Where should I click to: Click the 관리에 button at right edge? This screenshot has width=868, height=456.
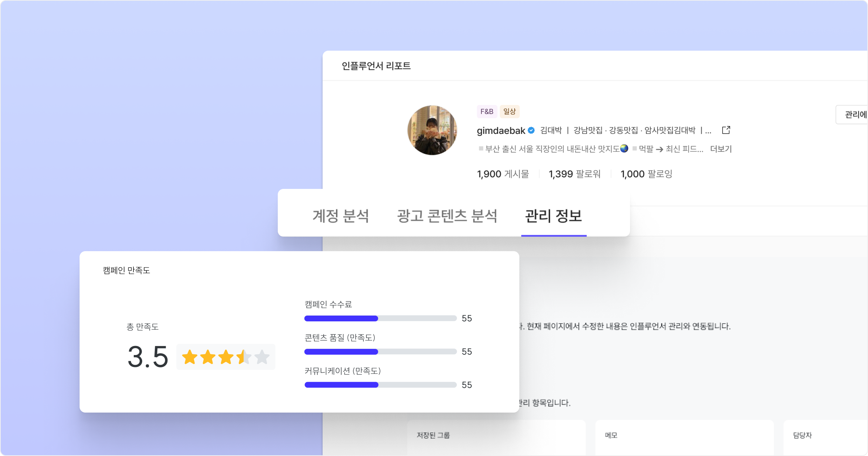tap(854, 115)
